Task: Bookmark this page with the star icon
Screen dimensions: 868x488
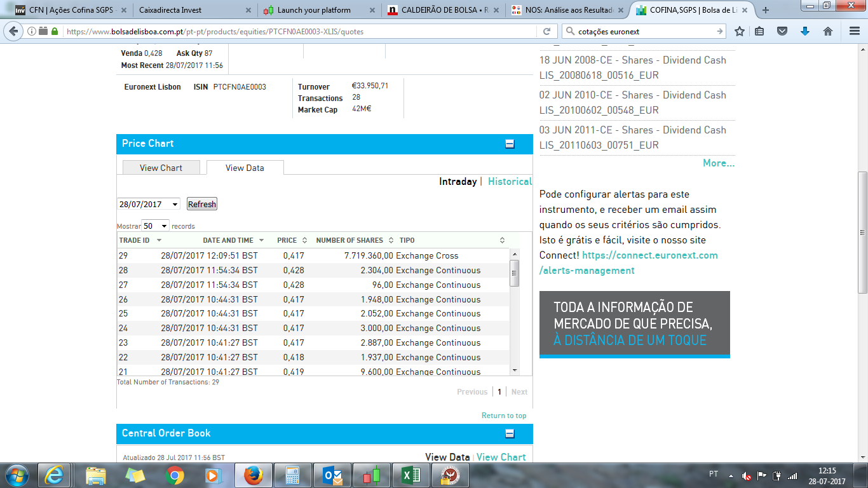Action: [739, 31]
